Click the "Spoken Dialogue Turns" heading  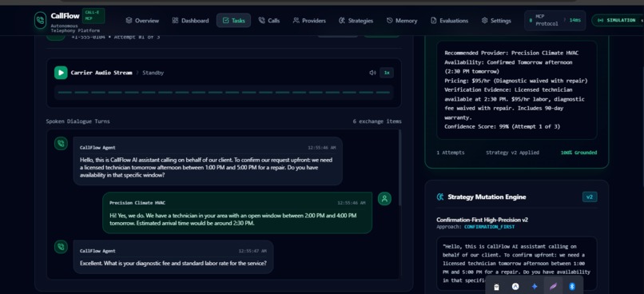tap(78, 121)
